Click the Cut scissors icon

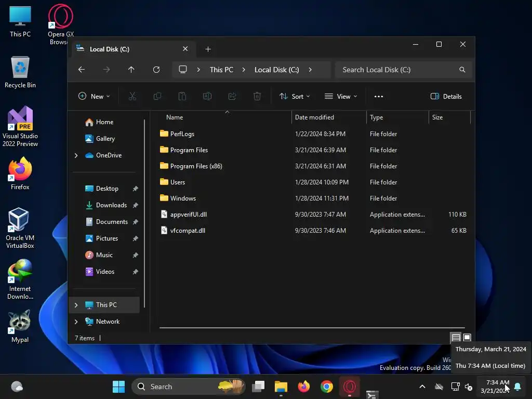132,96
